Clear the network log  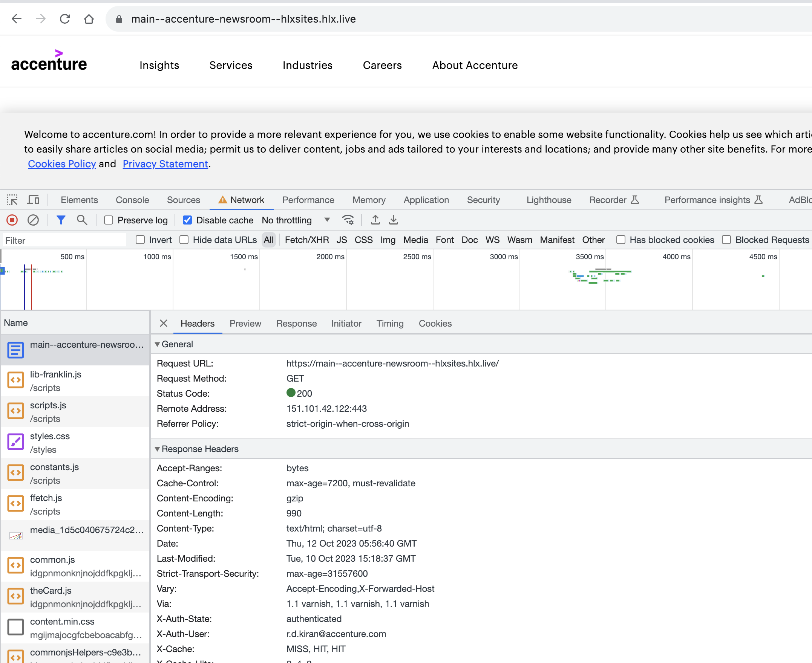point(33,220)
